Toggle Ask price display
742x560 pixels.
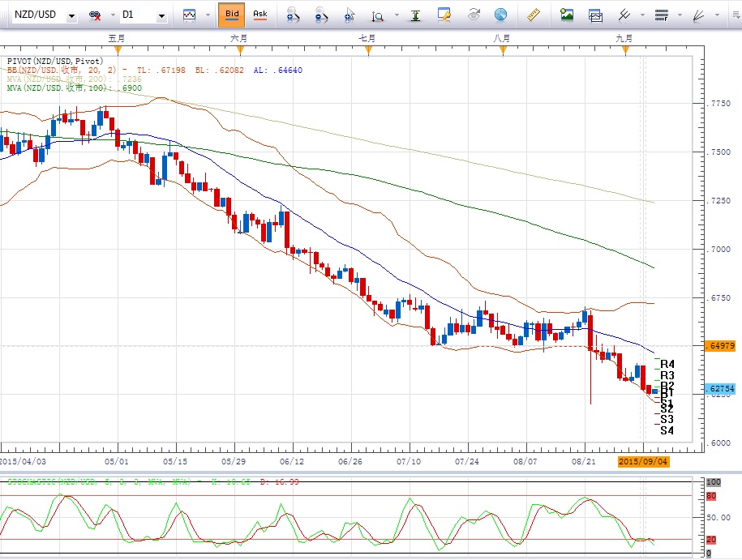coord(259,15)
